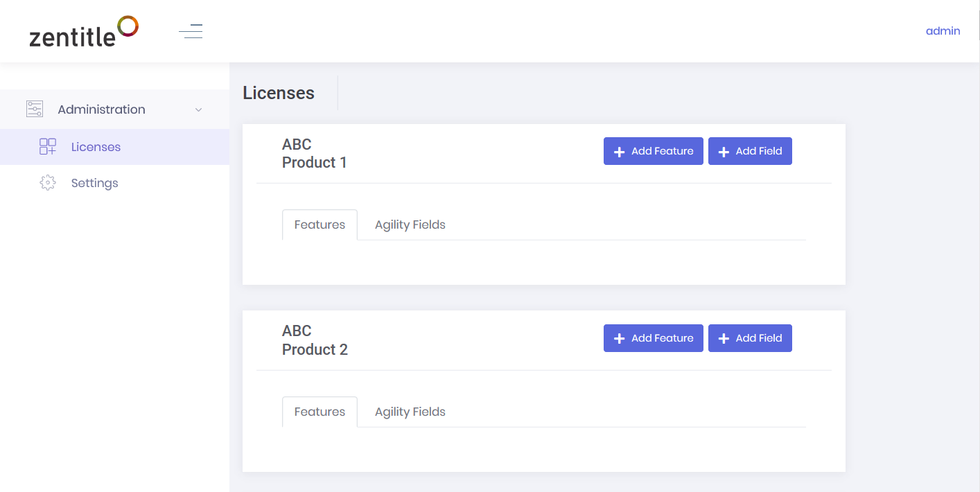Open the admin user link
This screenshot has width=980, height=492.
(943, 30)
